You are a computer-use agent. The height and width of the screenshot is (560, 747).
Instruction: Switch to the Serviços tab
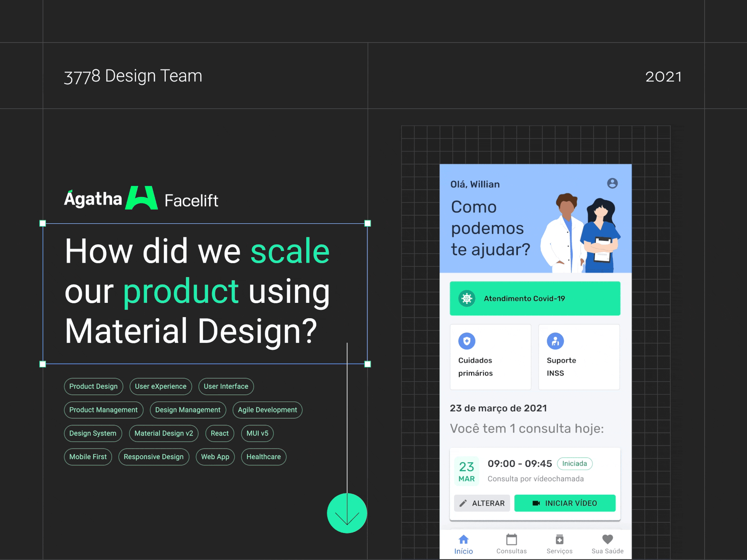point(559,544)
